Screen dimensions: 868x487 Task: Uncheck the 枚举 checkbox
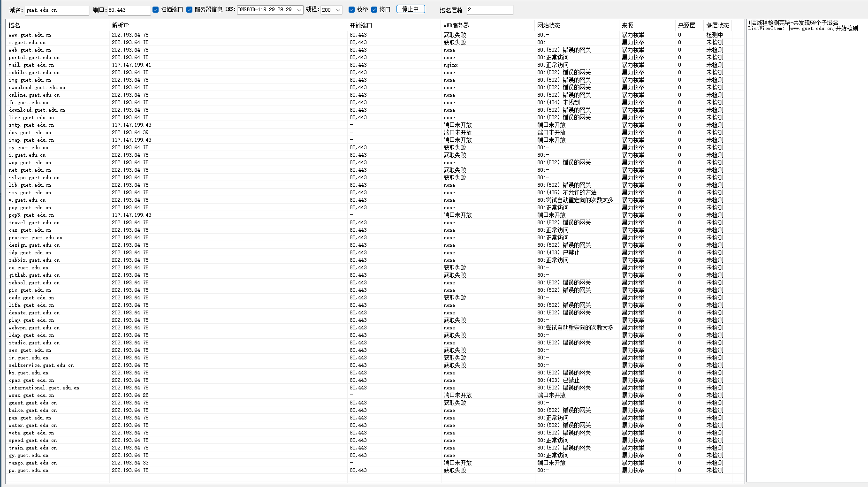click(x=351, y=10)
